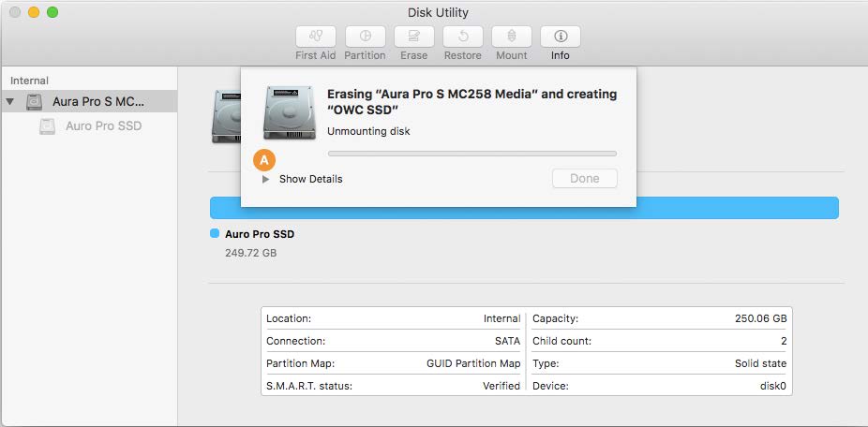Image resolution: width=868 pixels, height=427 pixels.
Task: Click the First Aid toolbar icon
Action: (x=316, y=37)
